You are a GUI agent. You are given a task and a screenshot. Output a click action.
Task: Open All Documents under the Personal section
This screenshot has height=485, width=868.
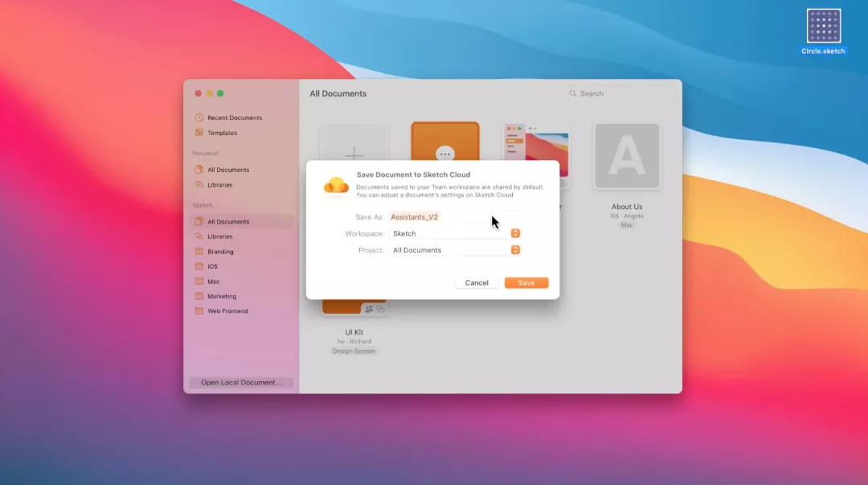(x=227, y=170)
